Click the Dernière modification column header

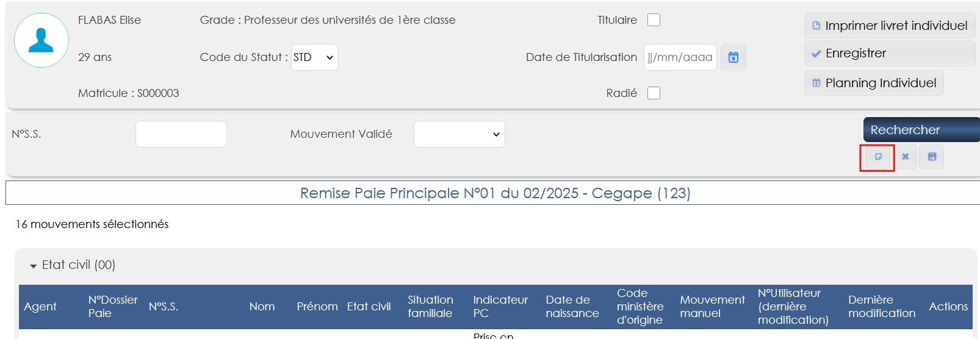point(881,307)
